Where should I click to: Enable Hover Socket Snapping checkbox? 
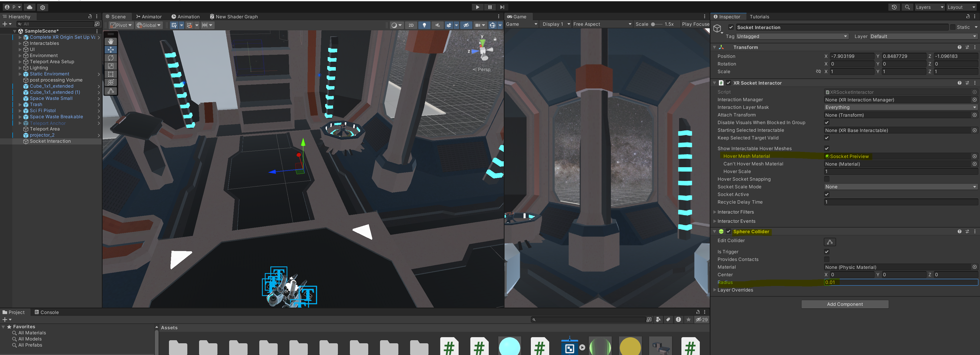click(826, 179)
